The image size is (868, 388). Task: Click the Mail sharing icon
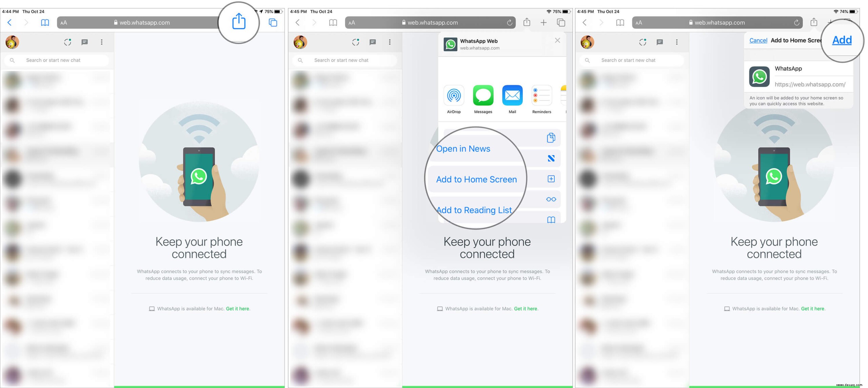512,95
